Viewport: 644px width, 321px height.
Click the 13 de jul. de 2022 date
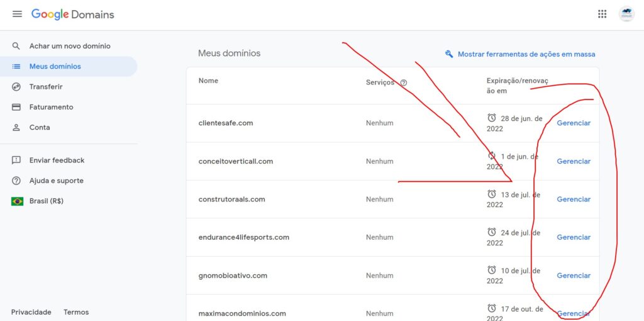point(513,200)
